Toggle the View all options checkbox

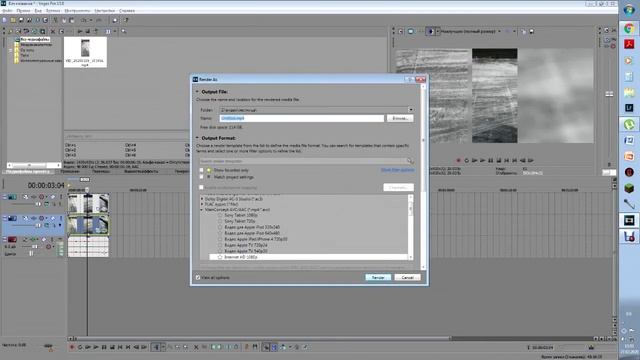pos(198,278)
